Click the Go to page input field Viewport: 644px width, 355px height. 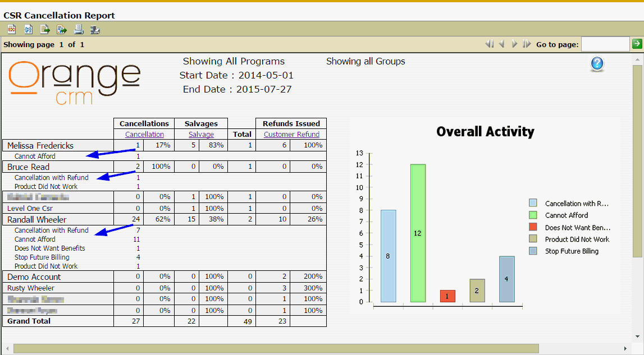(605, 44)
